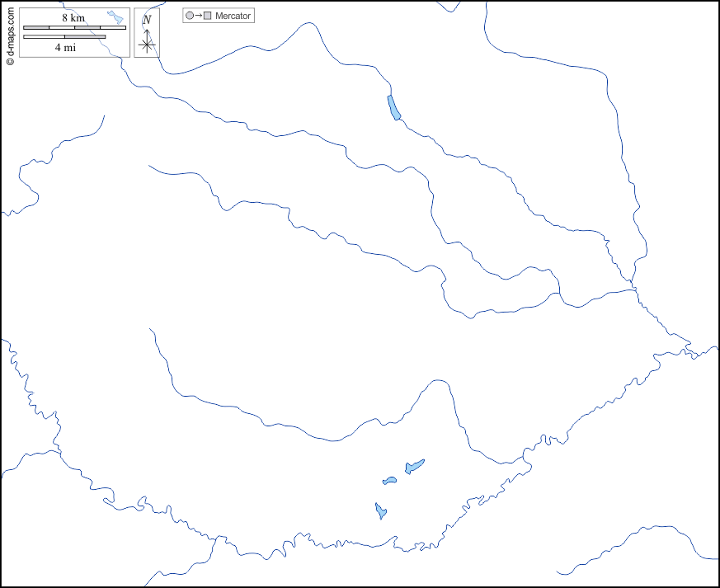
Task: Select the "4 mi" scale text
Action: [x=66, y=48]
